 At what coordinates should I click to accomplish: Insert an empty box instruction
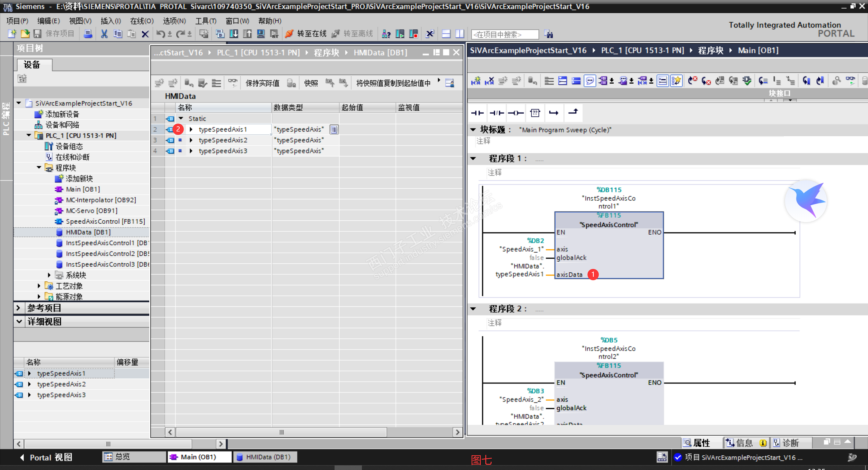coord(535,113)
